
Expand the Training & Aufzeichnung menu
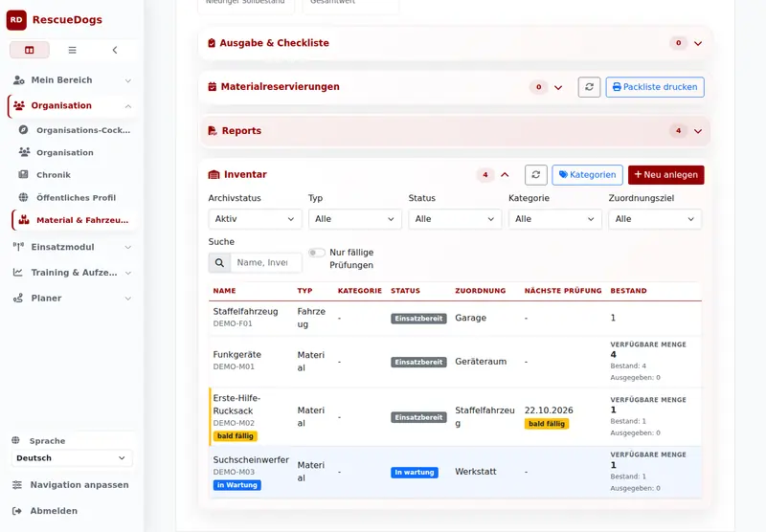pos(128,273)
